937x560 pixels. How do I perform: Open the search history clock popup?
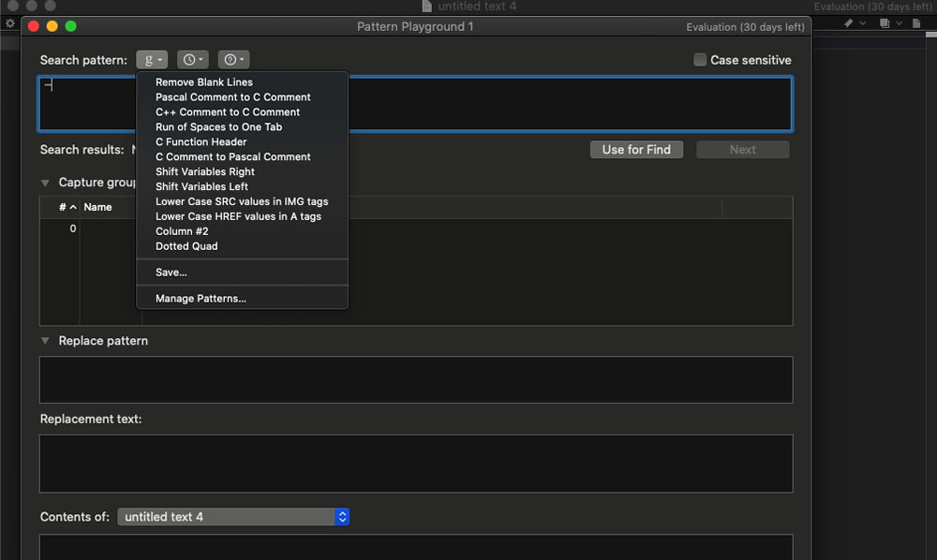(x=192, y=60)
